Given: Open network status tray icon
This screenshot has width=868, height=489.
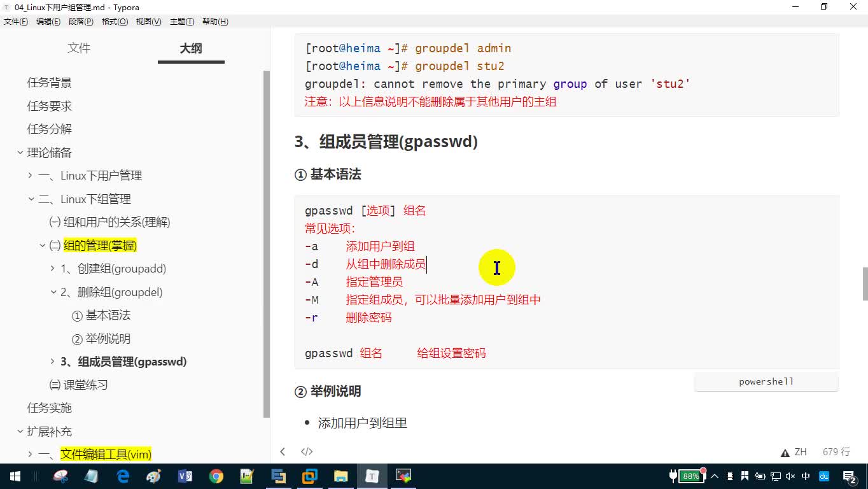Looking at the screenshot, I should click(776, 476).
